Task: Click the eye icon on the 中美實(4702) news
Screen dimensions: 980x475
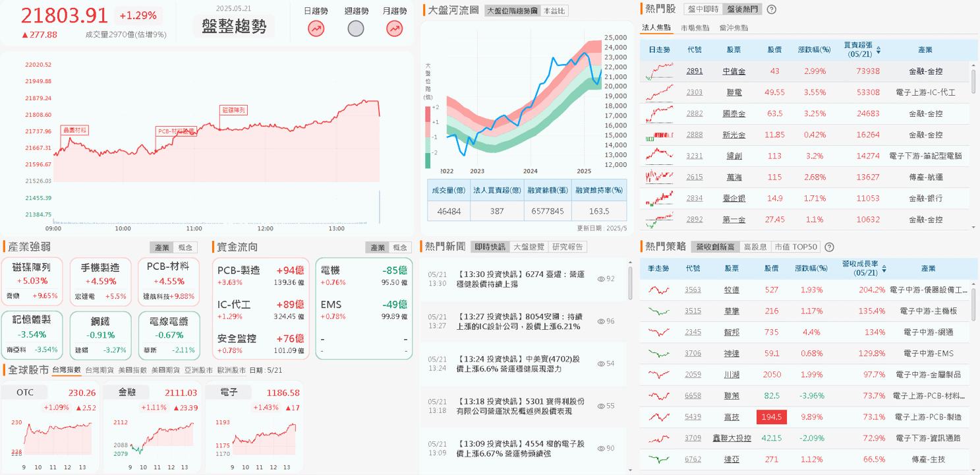Action: (x=600, y=364)
